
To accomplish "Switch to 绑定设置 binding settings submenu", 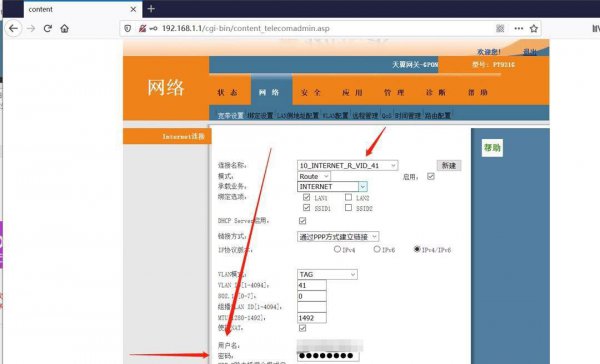I will click(x=260, y=115).
